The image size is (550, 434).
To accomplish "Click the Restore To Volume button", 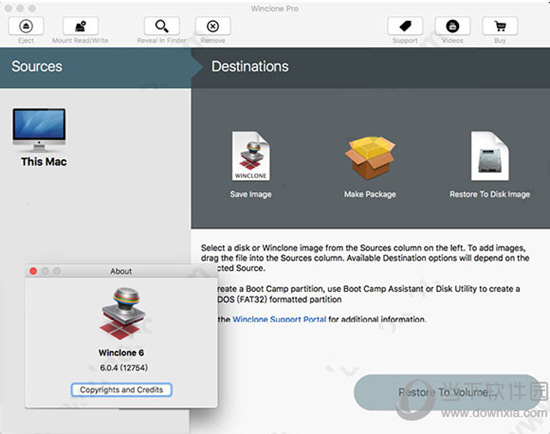I will (448, 392).
